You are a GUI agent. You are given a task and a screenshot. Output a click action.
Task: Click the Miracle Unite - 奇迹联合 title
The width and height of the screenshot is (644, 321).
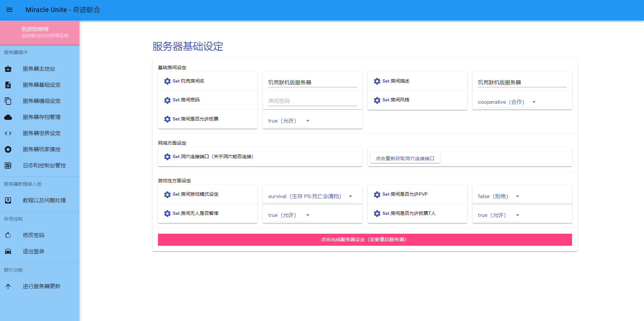point(63,10)
